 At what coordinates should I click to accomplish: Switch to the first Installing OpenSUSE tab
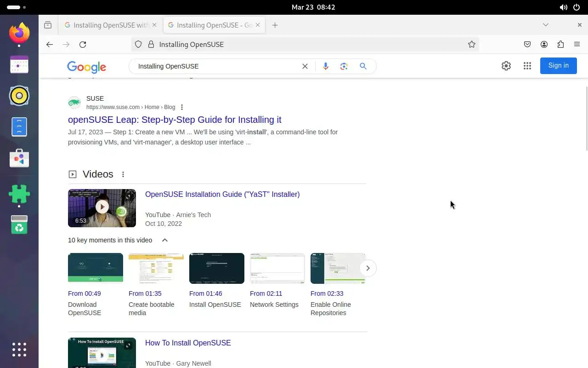click(x=110, y=25)
